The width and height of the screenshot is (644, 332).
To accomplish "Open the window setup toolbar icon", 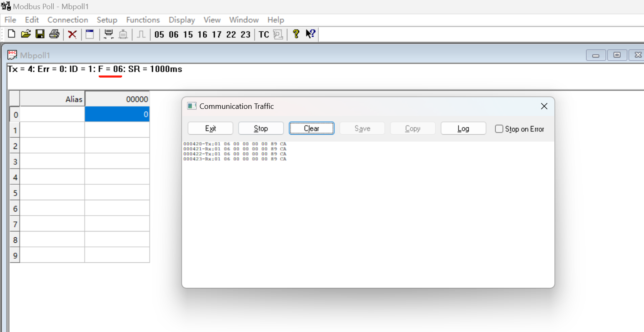I will click(90, 34).
